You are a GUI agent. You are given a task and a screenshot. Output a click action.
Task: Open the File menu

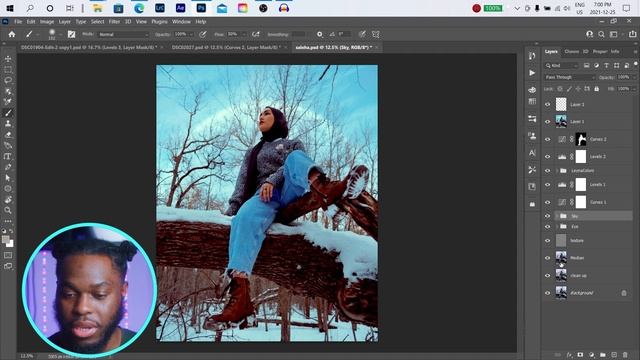tap(18, 22)
